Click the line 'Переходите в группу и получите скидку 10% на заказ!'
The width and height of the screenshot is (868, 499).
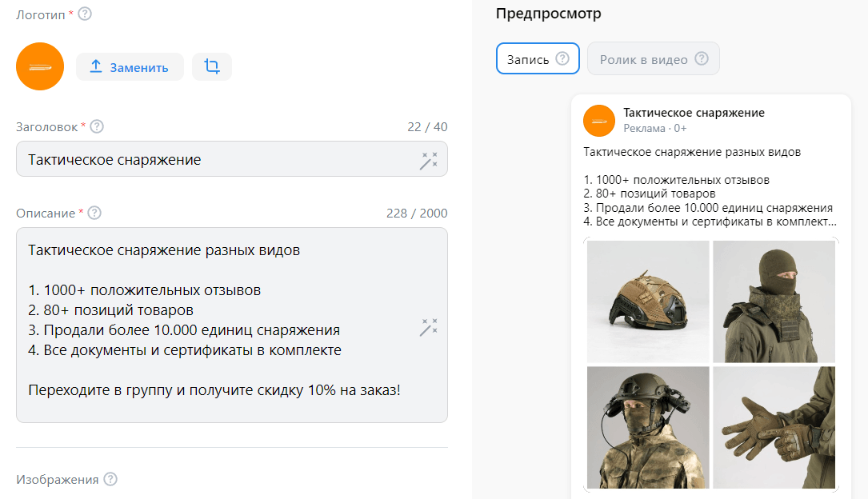(214, 390)
